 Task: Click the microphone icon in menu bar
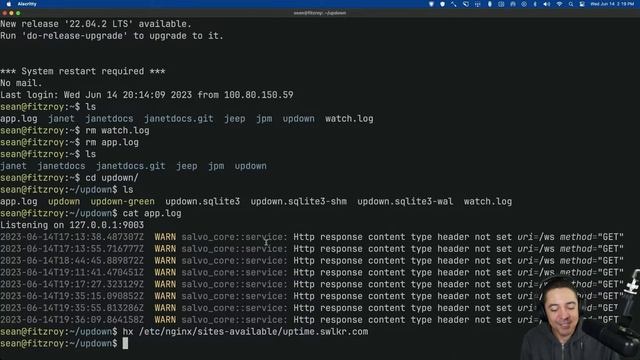coord(489,4)
